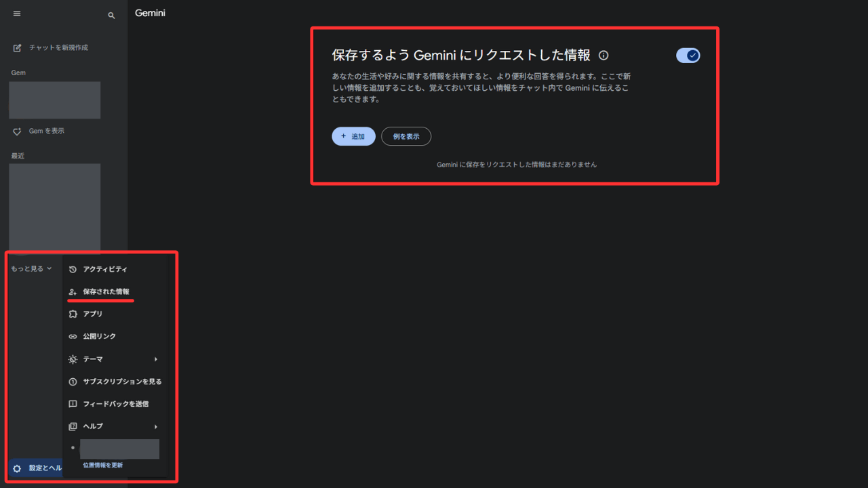The height and width of the screenshot is (488, 868).
Task: Click the search magnifier icon
Action: coord(112,16)
